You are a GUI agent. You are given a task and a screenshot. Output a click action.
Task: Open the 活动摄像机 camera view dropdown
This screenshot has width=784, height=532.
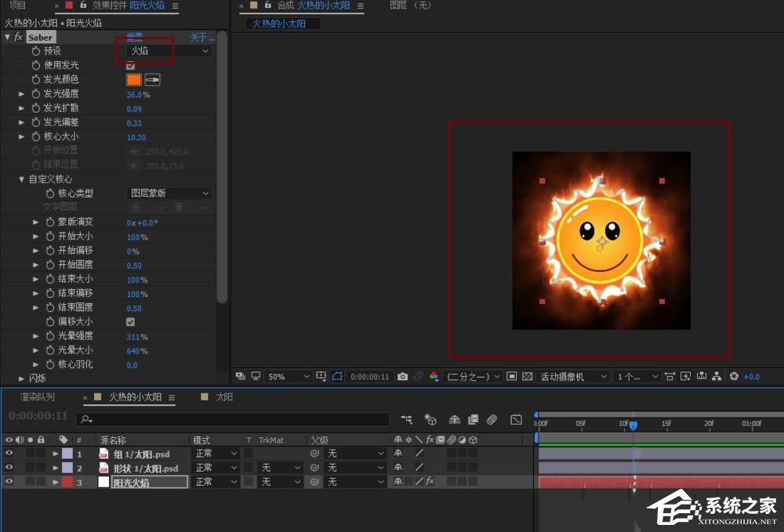click(572, 377)
